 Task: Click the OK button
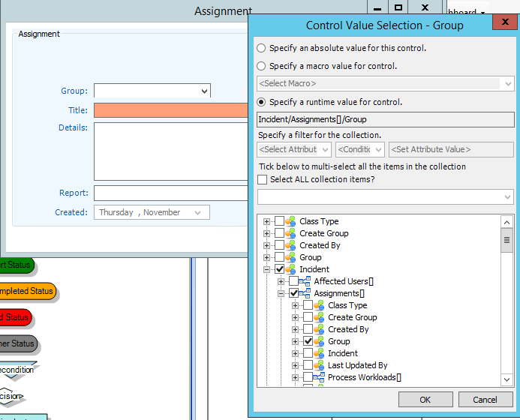[x=425, y=400]
